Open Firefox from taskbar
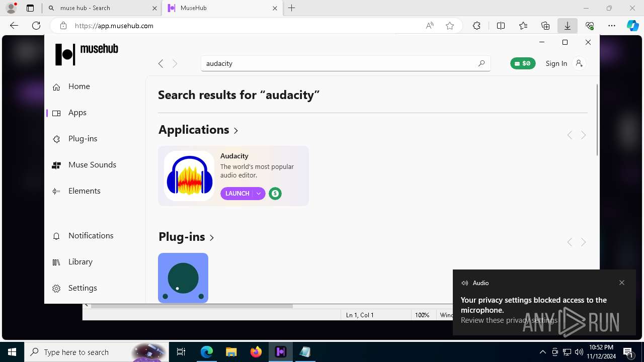Image resolution: width=644 pixels, height=362 pixels. pyautogui.click(x=256, y=352)
